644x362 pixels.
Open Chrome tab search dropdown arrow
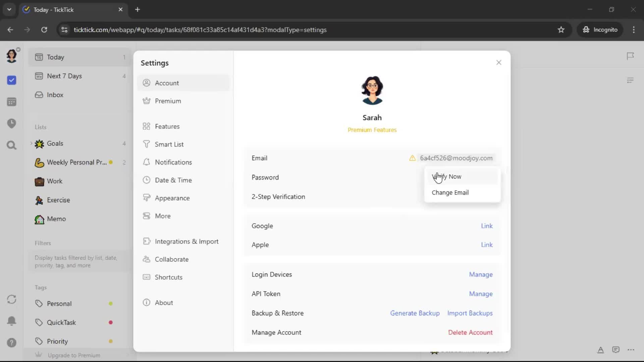[x=9, y=9]
